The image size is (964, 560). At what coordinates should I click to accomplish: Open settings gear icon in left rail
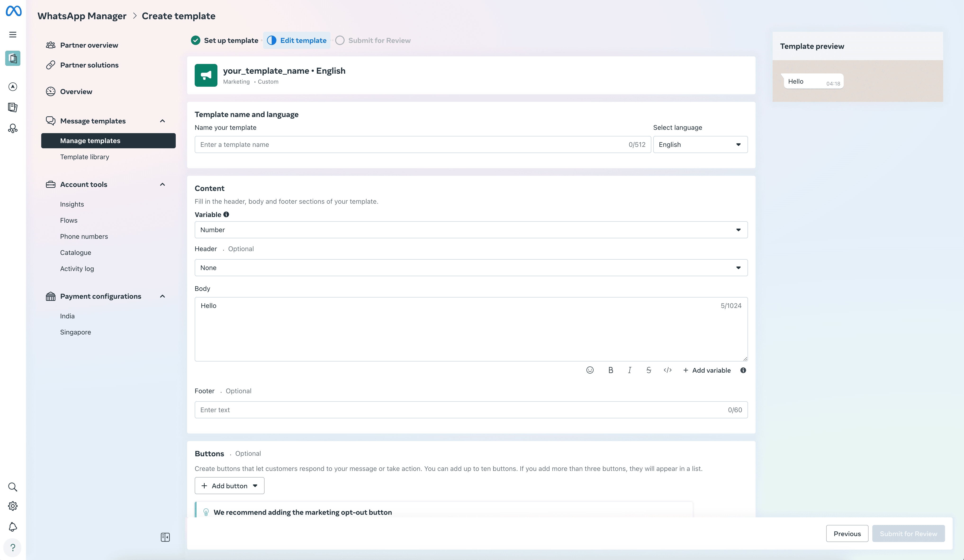(13, 506)
